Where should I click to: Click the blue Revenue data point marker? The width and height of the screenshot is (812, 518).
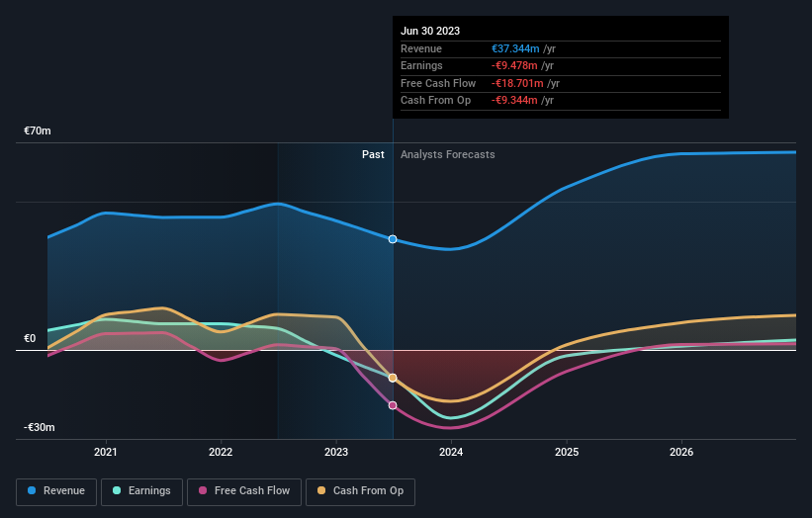pyautogui.click(x=393, y=239)
